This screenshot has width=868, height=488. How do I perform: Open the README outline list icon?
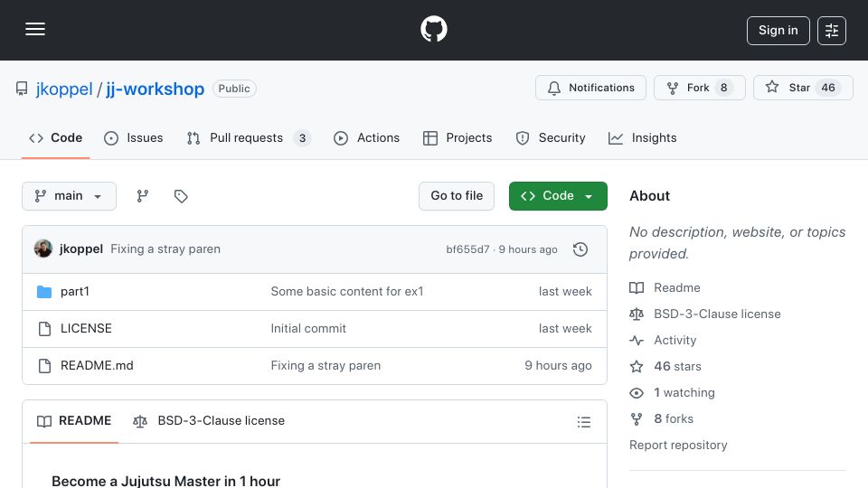coord(584,422)
